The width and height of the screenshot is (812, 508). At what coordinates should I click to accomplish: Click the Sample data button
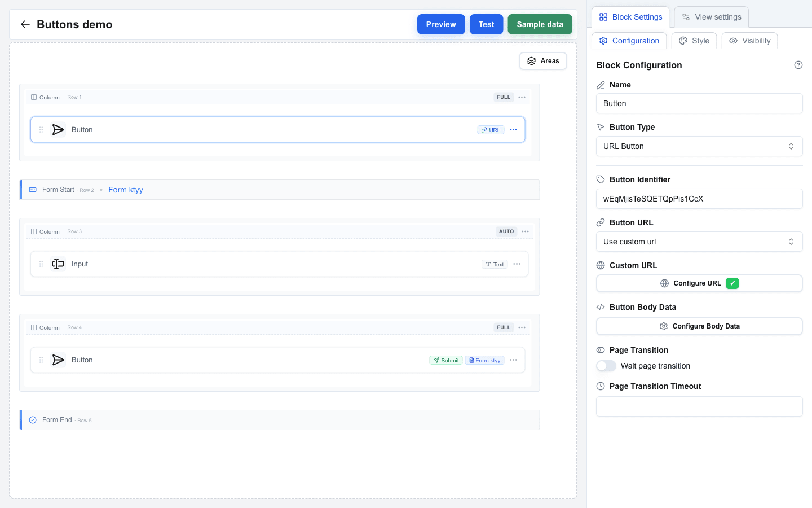540,24
